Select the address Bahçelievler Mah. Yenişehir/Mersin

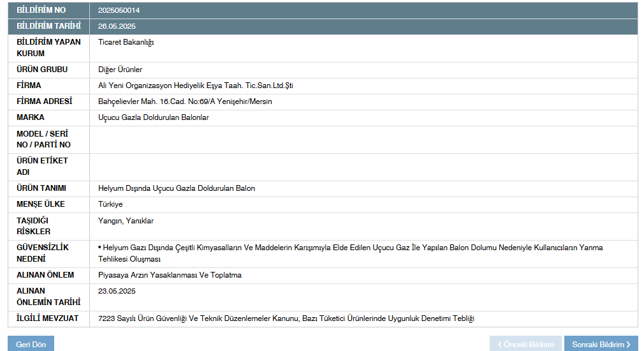tap(185, 101)
